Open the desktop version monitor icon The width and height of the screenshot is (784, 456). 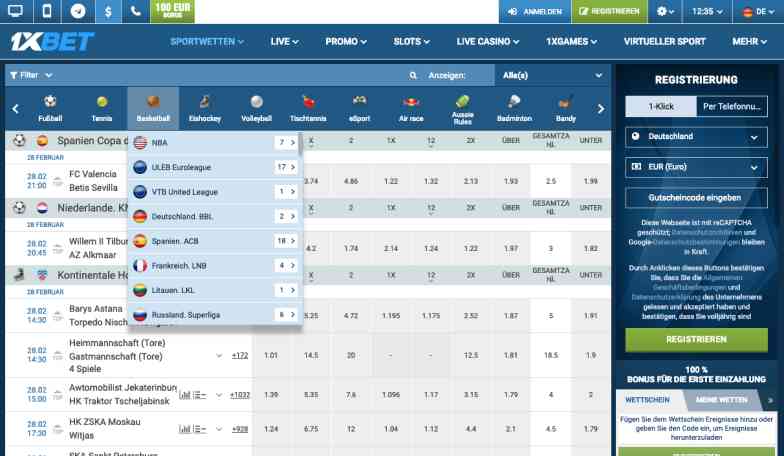pos(16,11)
